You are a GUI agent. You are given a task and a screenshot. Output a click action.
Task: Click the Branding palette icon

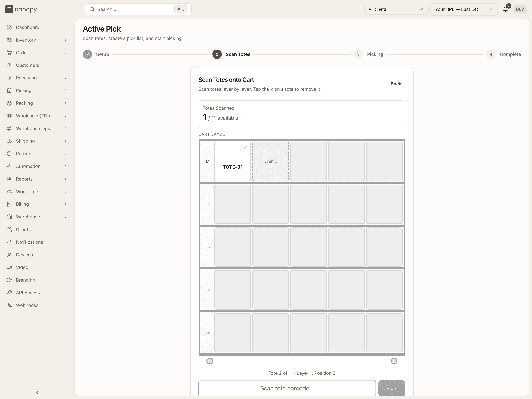pos(9,280)
